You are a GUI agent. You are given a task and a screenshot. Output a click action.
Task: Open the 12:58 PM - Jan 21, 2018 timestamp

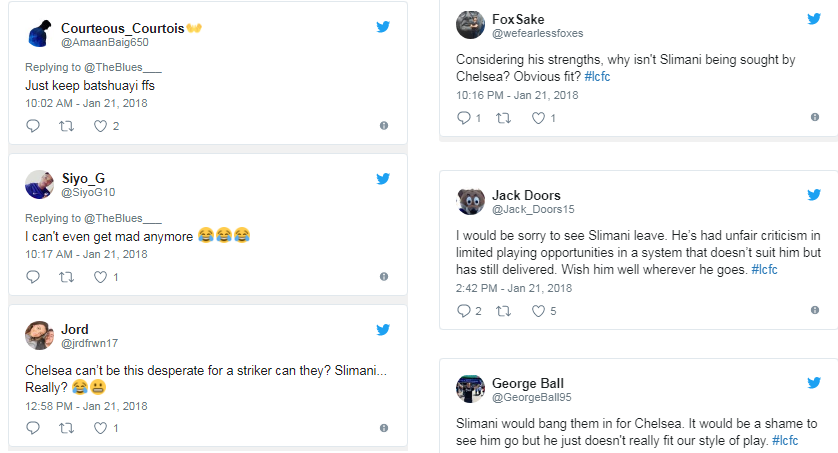click(x=86, y=405)
